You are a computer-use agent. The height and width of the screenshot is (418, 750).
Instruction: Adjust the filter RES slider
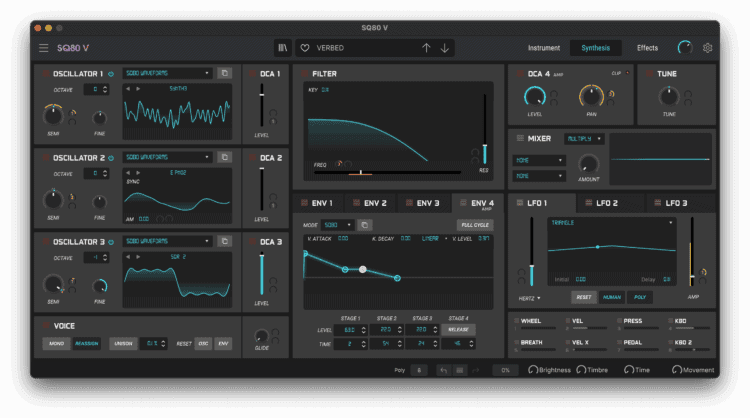coord(485,129)
